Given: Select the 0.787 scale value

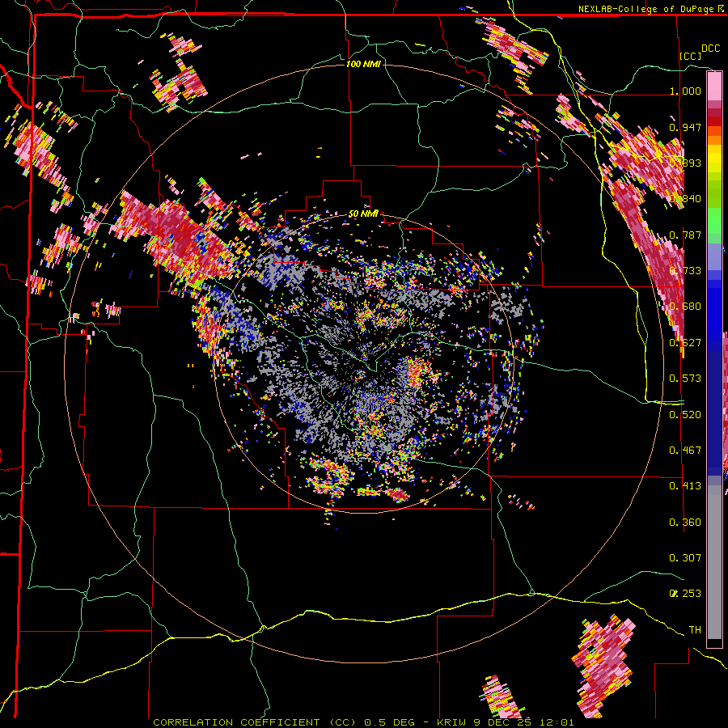Looking at the screenshot, I should pyautogui.click(x=685, y=235).
